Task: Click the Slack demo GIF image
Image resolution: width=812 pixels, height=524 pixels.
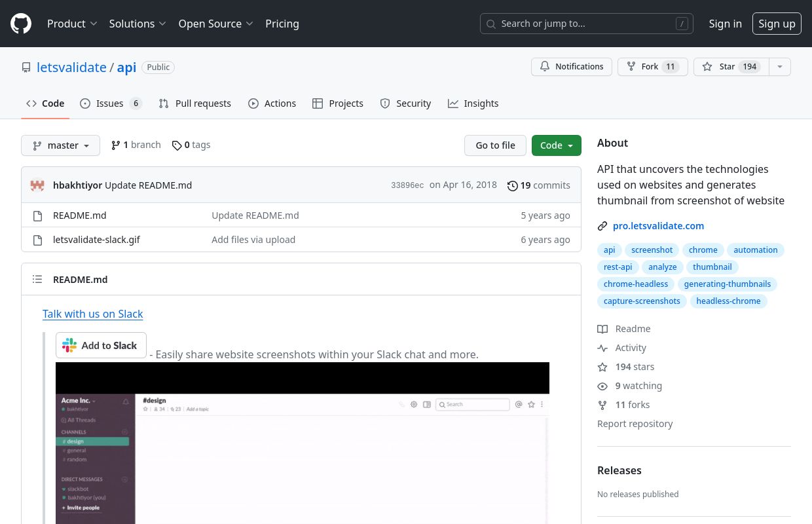Action: coord(303,443)
